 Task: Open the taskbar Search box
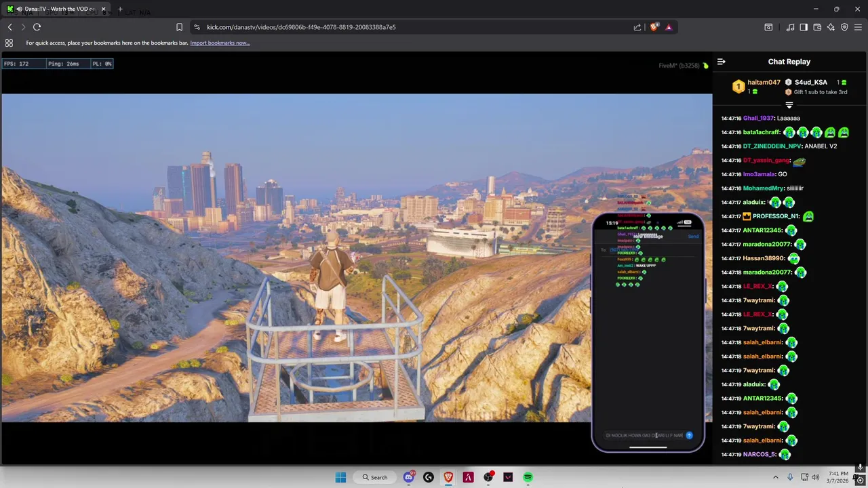click(375, 477)
